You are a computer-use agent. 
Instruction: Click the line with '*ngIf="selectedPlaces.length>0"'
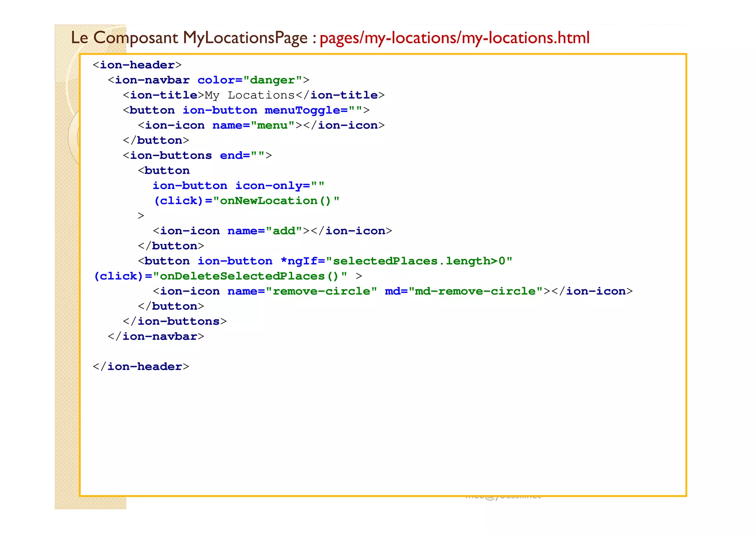325,261
